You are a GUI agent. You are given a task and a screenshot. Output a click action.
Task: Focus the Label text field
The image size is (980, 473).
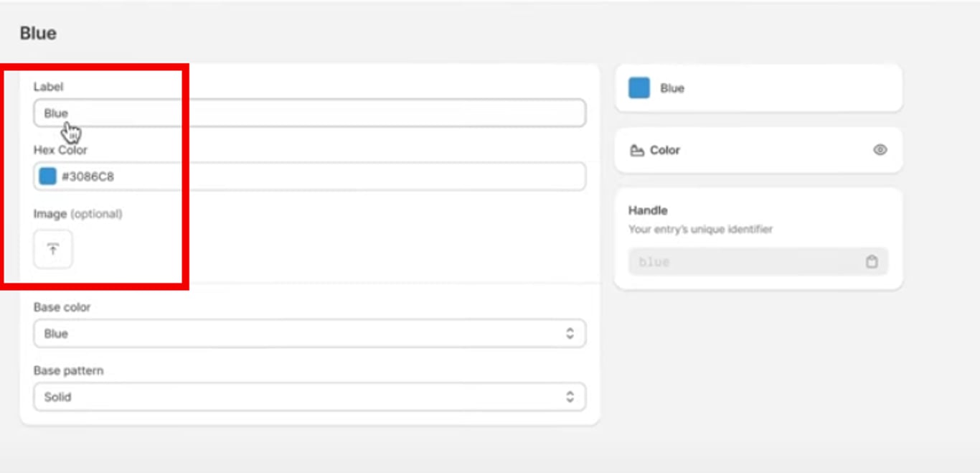tap(309, 113)
